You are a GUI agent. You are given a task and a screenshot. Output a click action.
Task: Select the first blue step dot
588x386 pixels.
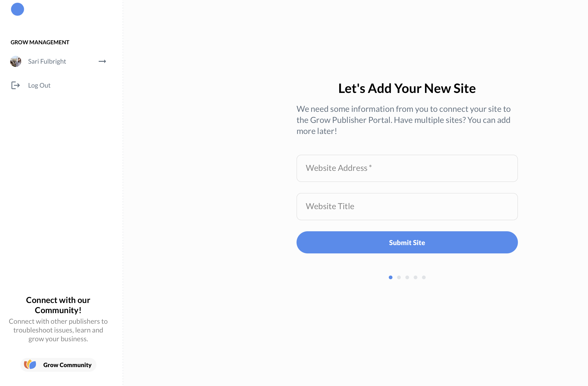[x=391, y=277]
